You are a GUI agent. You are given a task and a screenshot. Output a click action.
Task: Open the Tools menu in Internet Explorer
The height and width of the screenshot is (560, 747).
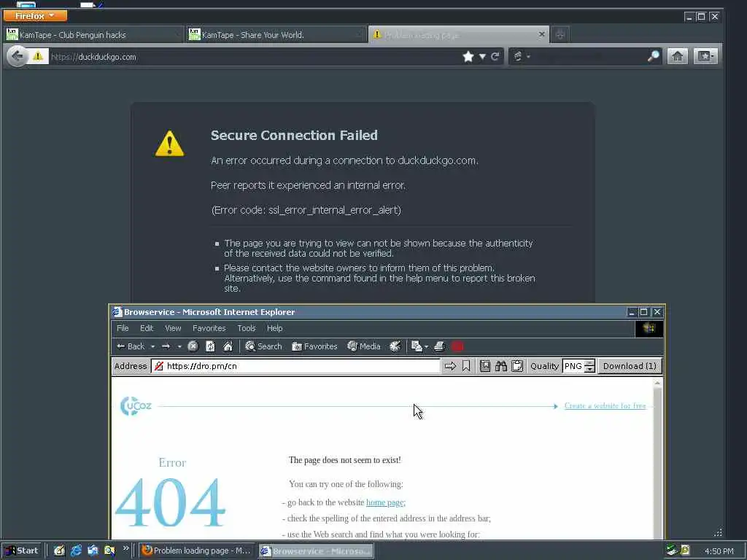tap(247, 328)
